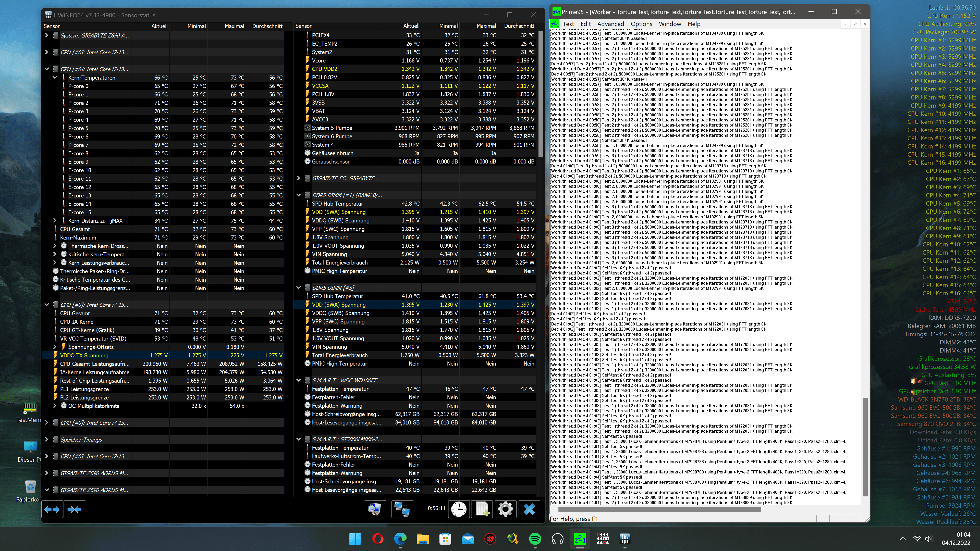Open the Options menu in Prime95
This screenshot has width=980, height=551.
point(641,24)
